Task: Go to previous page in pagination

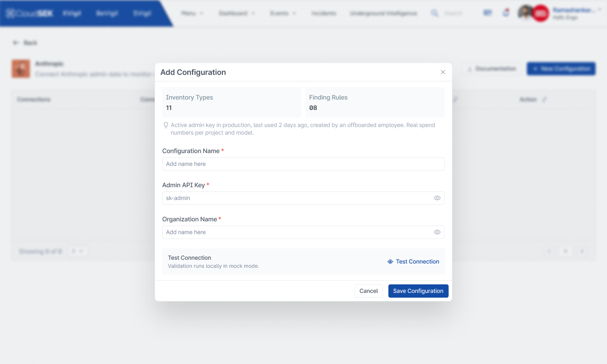Action: 549,251
